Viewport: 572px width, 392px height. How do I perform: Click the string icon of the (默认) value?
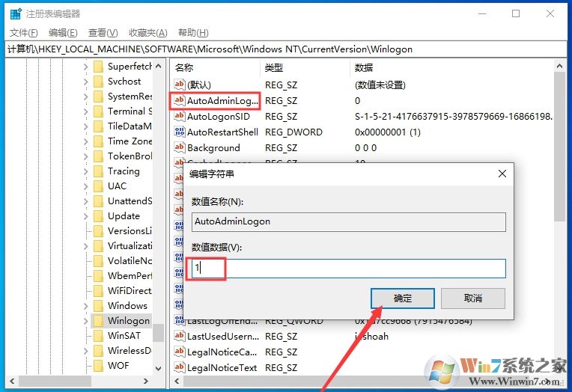[179, 85]
